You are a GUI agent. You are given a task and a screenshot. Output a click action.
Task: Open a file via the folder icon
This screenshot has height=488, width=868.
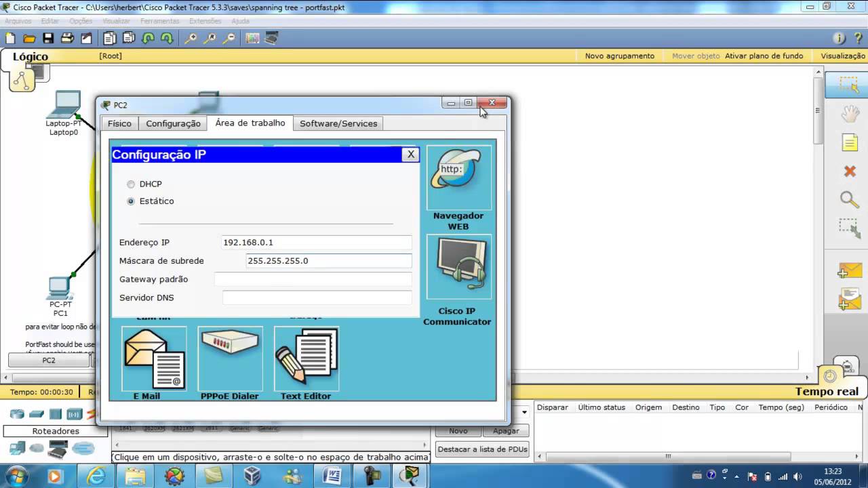click(x=29, y=39)
